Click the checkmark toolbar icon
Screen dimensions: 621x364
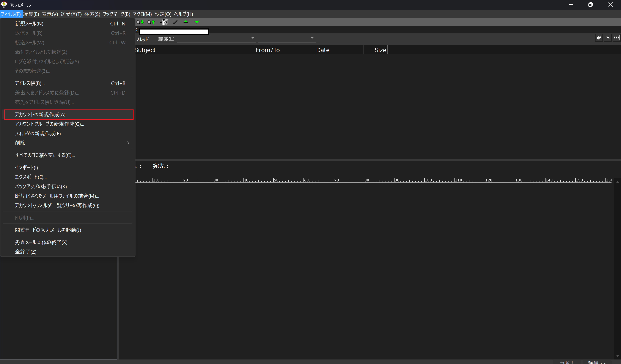[175, 22]
